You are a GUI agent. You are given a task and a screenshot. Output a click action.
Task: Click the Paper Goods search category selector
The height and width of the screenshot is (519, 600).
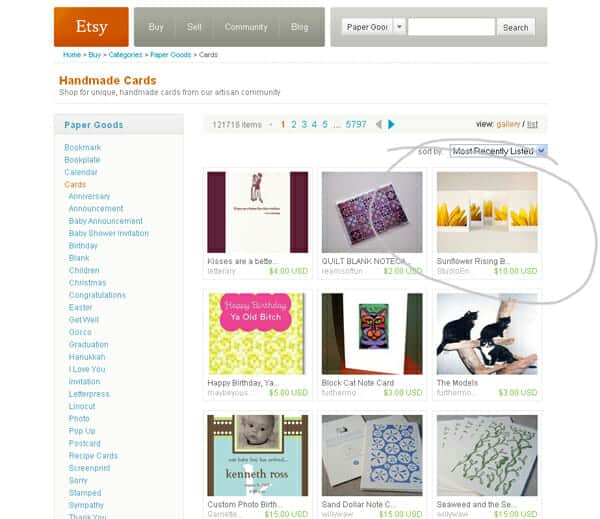tap(367, 27)
